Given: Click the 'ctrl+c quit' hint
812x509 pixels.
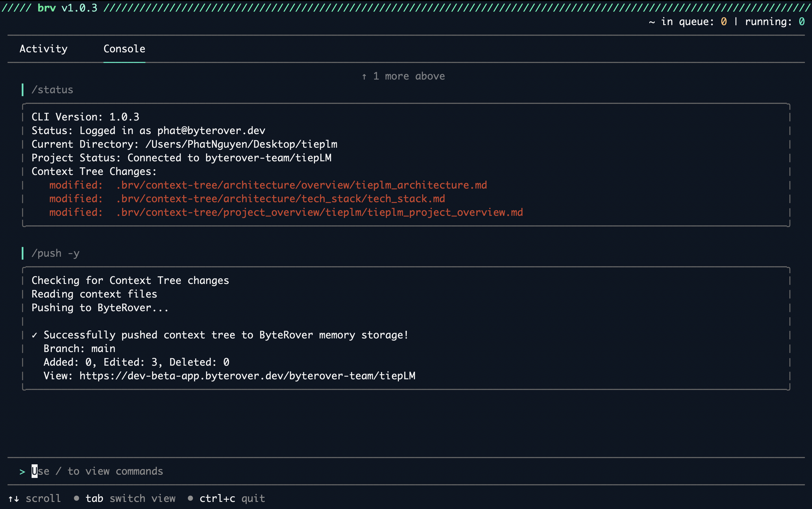Looking at the screenshot, I should (x=232, y=498).
